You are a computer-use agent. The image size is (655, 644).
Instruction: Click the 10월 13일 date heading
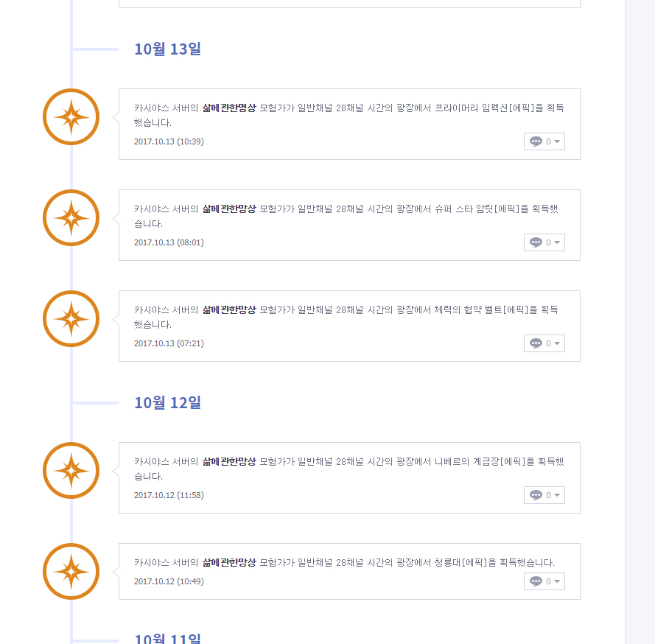click(x=167, y=49)
